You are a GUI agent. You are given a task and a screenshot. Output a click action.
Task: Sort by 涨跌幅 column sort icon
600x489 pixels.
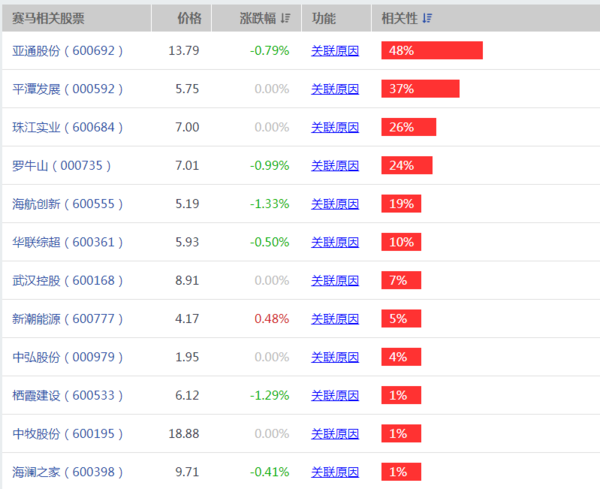pyautogui.click(x=285, y=19)
